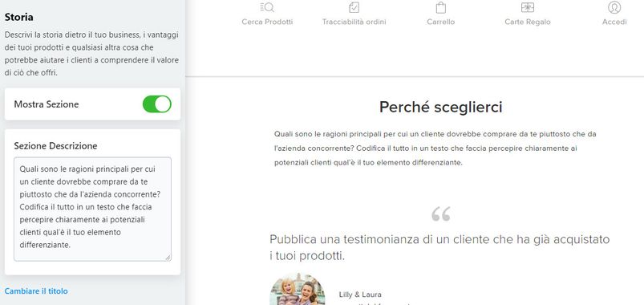Click the Tracciabilità ordini label
The image size is (644, 305).
[354, 22]
